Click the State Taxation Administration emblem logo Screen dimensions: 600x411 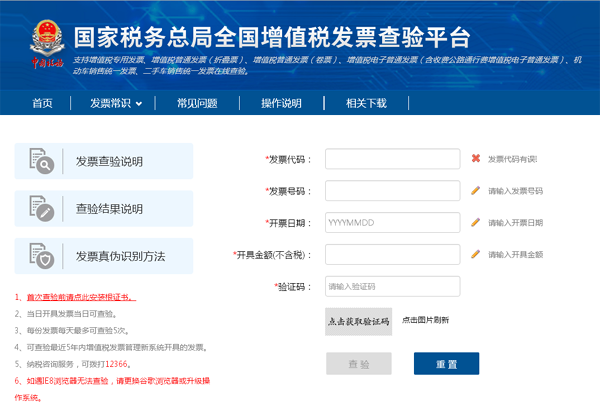click(47, 44)
